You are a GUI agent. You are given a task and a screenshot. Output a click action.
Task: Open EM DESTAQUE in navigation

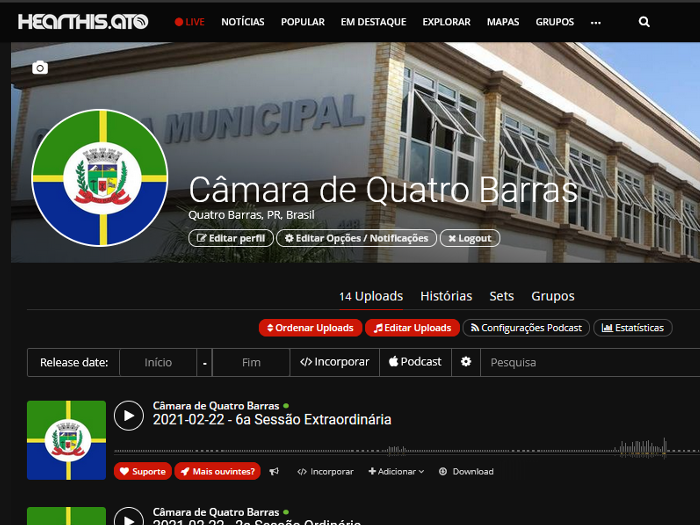point(373,22)
